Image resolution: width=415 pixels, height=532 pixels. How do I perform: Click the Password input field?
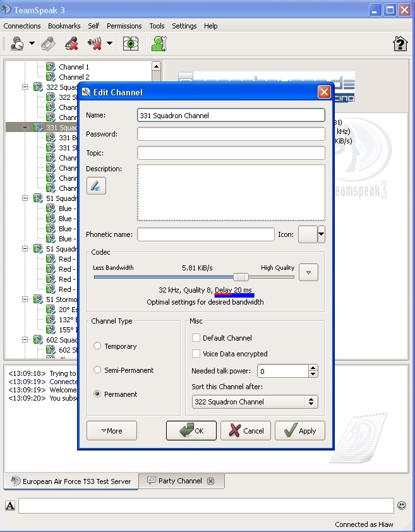pos(231,134)
